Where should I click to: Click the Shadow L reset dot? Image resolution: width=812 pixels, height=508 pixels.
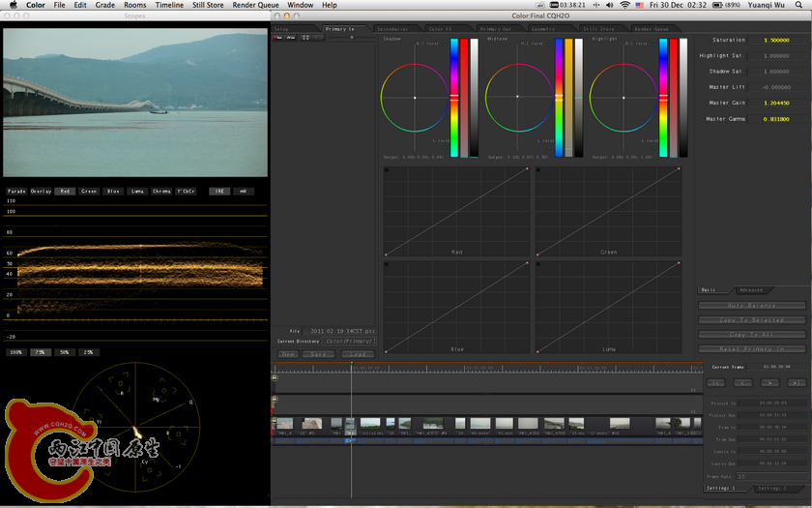[445, 147]
